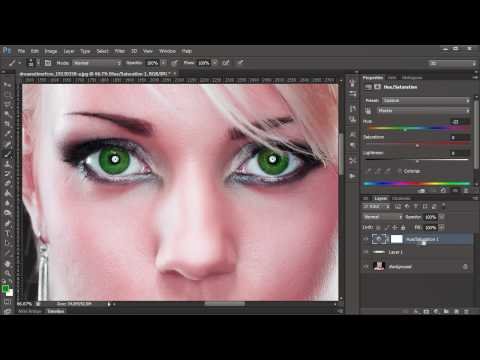
Task: Click the new adjustment layer icon at Layers bottom
Action: point(436,311)
